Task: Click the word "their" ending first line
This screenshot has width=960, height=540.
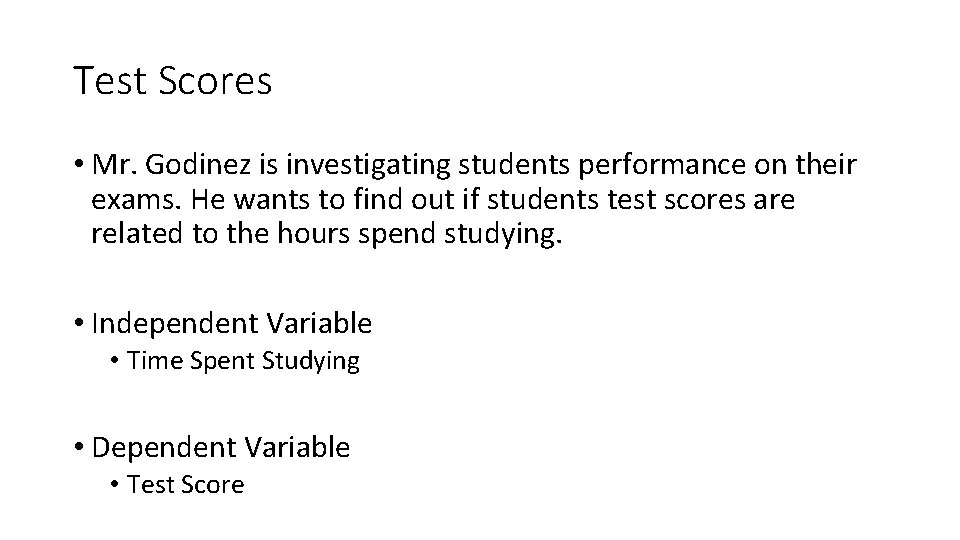Action: 825,164
